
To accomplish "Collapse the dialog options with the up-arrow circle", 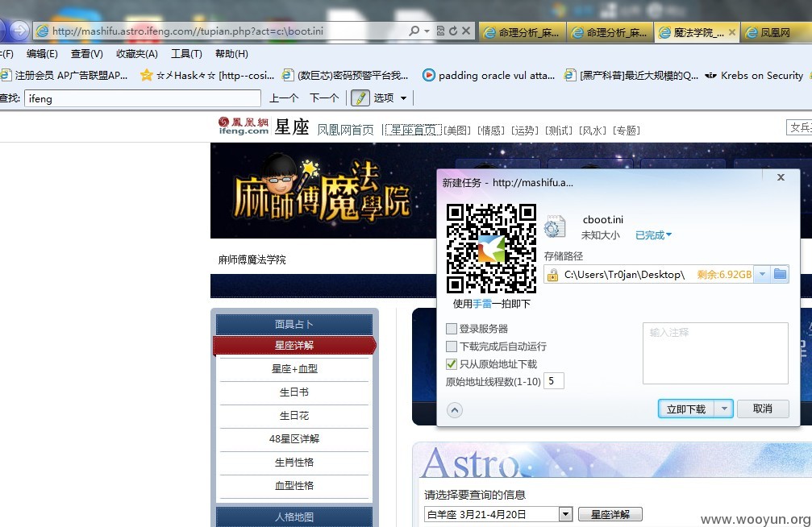I will coord(455,410).
